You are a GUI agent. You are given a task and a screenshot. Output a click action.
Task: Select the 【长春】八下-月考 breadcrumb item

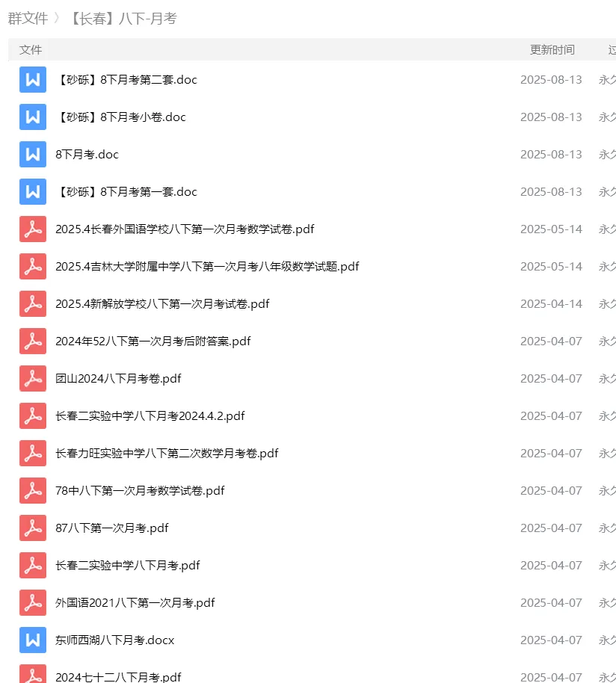(121, 19)
